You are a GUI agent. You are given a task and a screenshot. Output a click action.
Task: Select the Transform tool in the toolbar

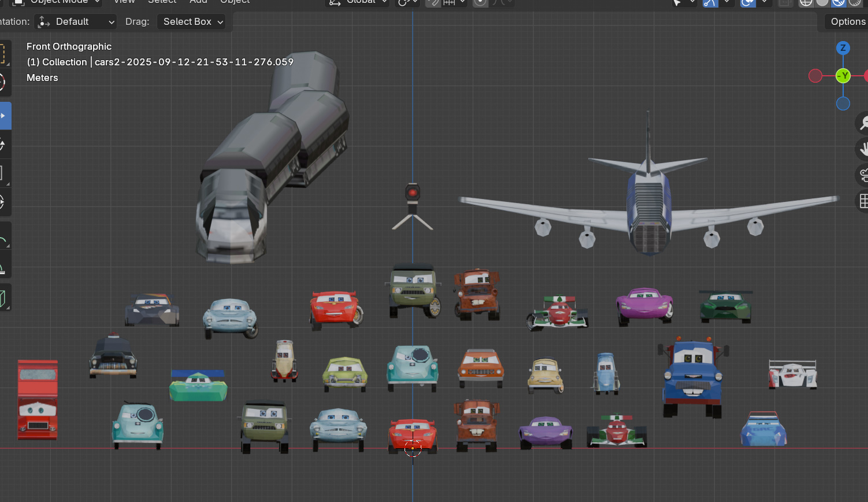(5, 202)
